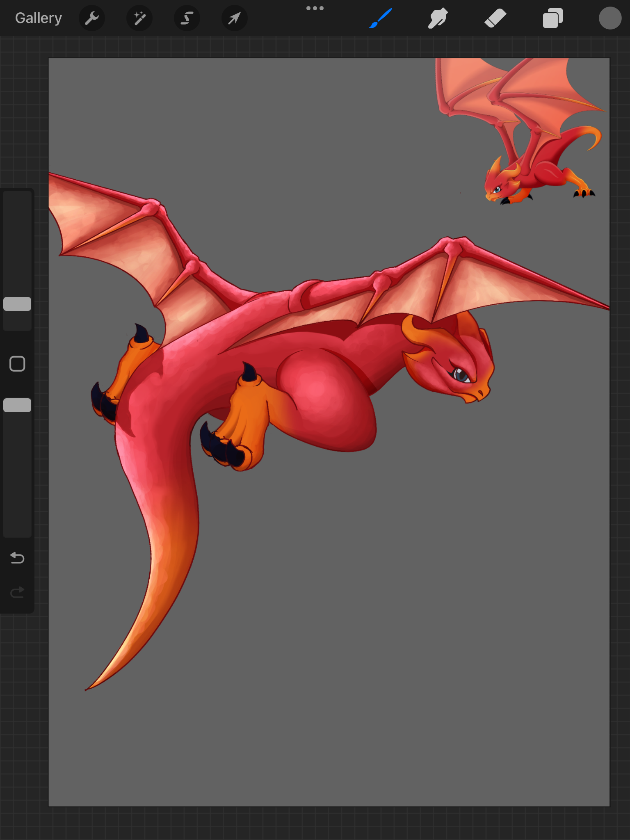Click the brush size slider handle
Image resolution: width=630 pixels, height=840 pixels.
17,304
